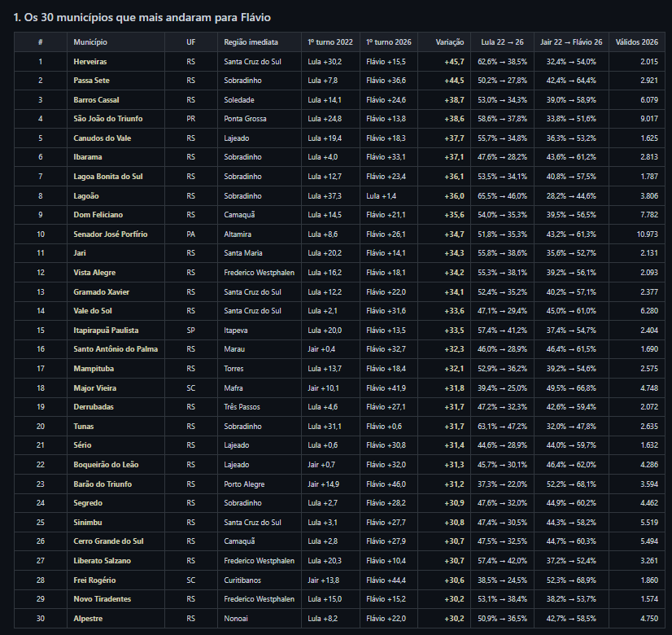This screenshot has width=672, height=635.
Task: Click "Santo Antônio do Palma"
Action: tap(116, 349)
